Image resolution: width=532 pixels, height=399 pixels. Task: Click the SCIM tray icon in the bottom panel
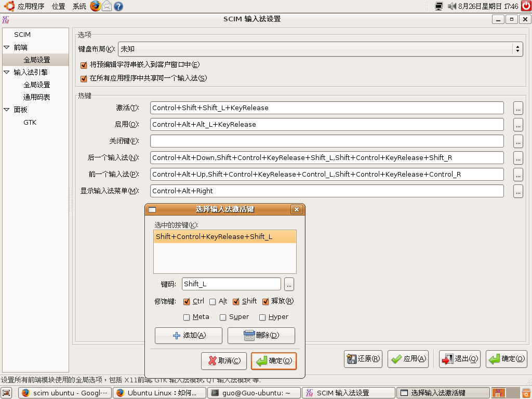pyautogui.click(x=498, y=393)
